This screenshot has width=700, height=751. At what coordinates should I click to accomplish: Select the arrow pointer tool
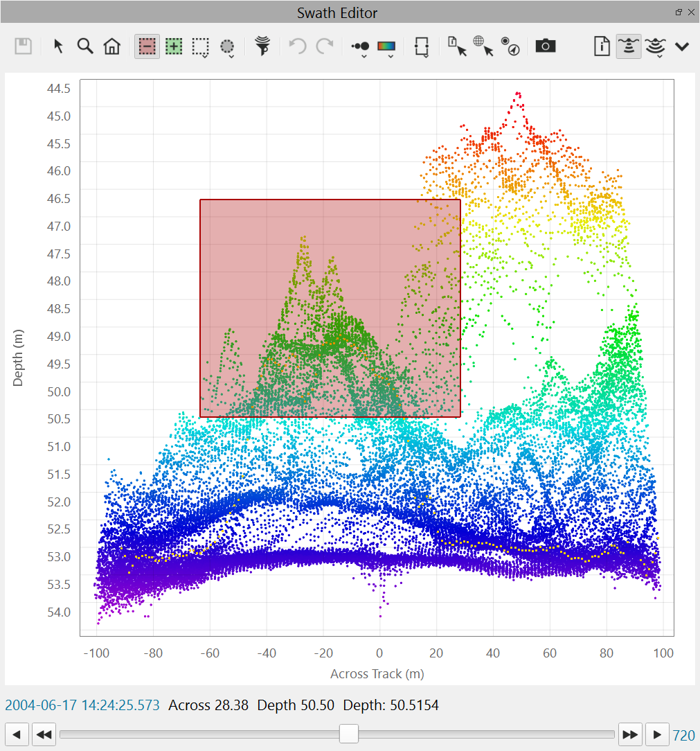point(59,46)
